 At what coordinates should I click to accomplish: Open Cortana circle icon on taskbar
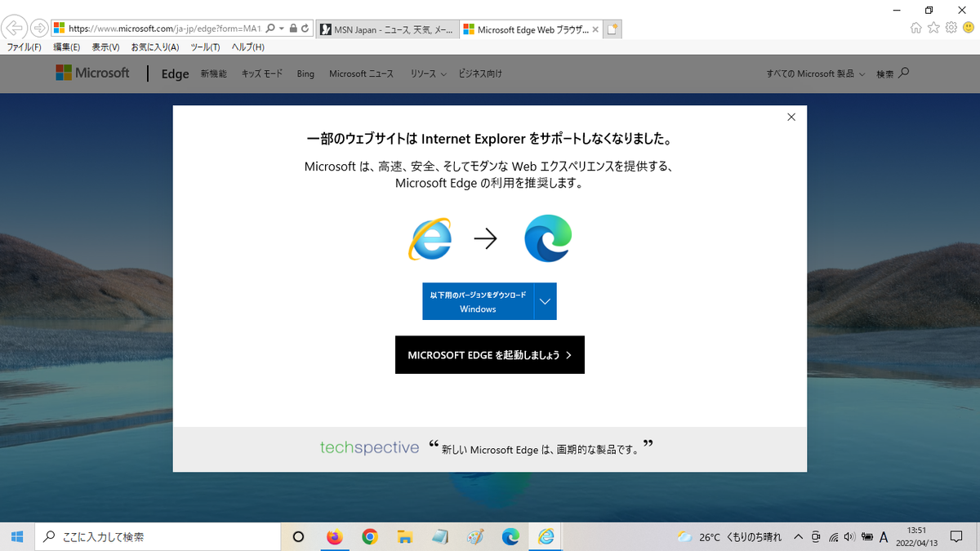(298, 536)
